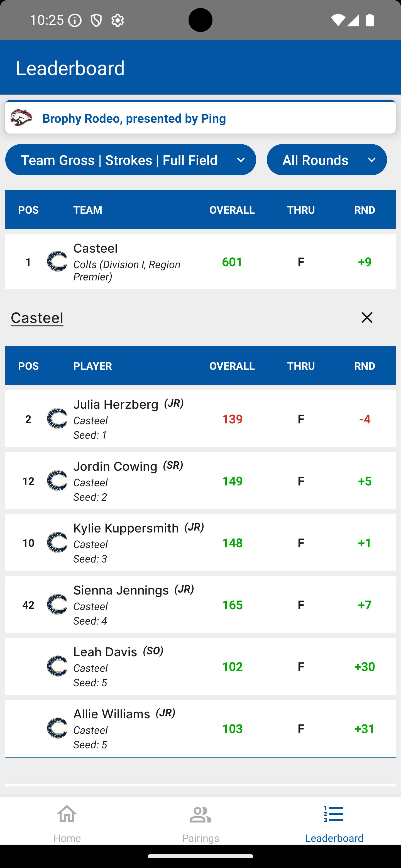Open the settings gear in status bar
401x868 pixels.
(x=117, y=21)
